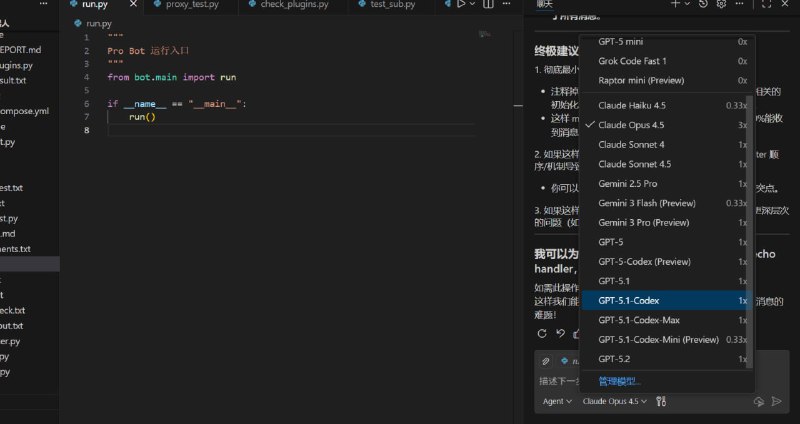This screenshot has height=424, width=800.
Task: Open er.py file in explorer
Action: point(10,341)
